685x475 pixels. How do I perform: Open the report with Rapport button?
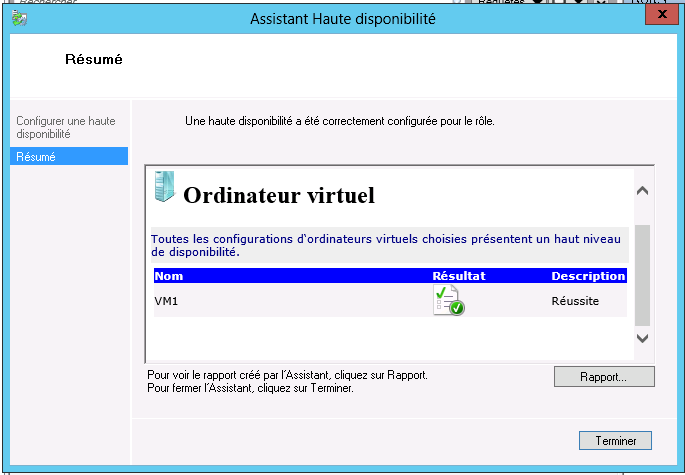point(604,377)
